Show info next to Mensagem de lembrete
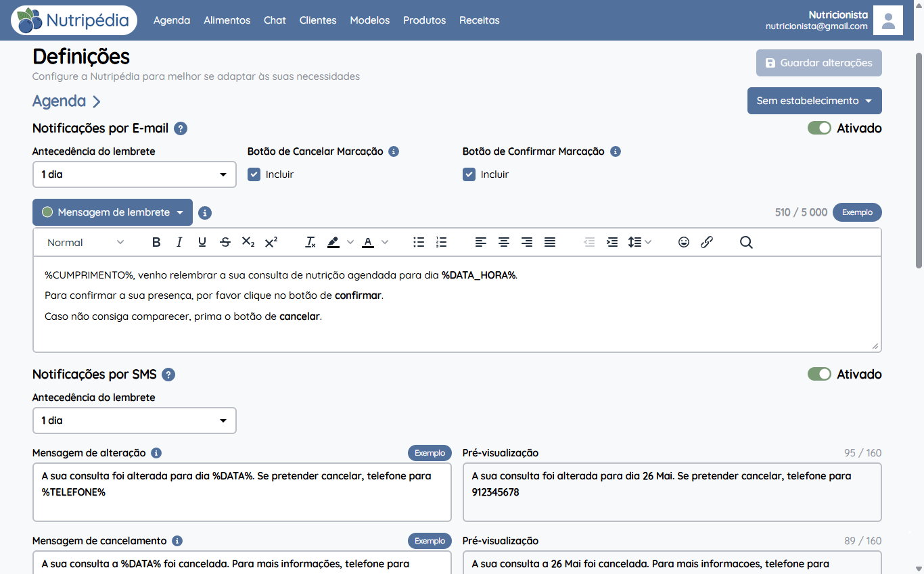Screen dimensions: 924x574 point(206,213)
